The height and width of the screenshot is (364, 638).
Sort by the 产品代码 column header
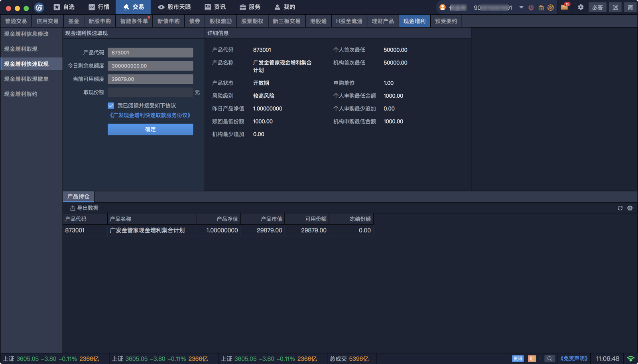(85, 219)
